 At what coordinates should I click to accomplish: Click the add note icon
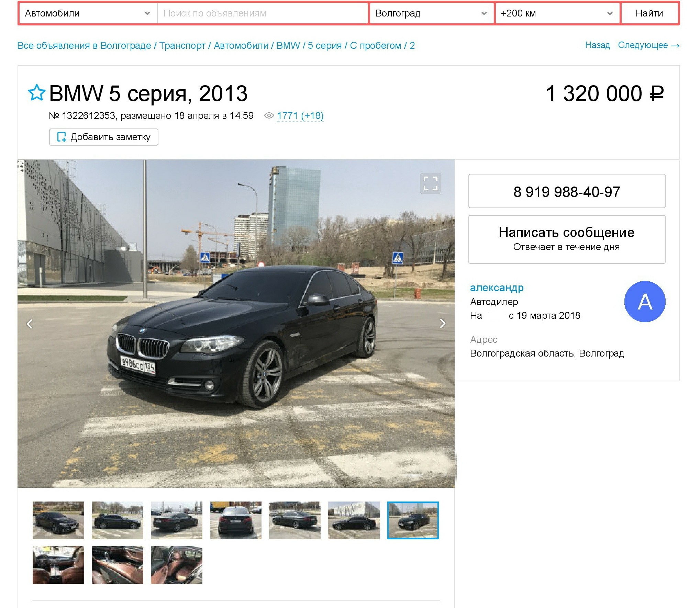pos(62,137)
